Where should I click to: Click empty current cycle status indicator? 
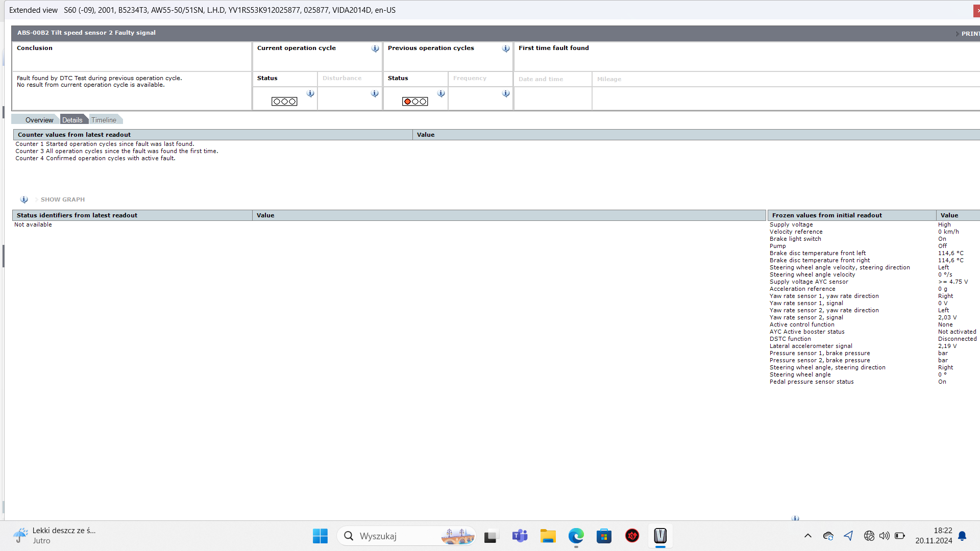tap(284, 102)
